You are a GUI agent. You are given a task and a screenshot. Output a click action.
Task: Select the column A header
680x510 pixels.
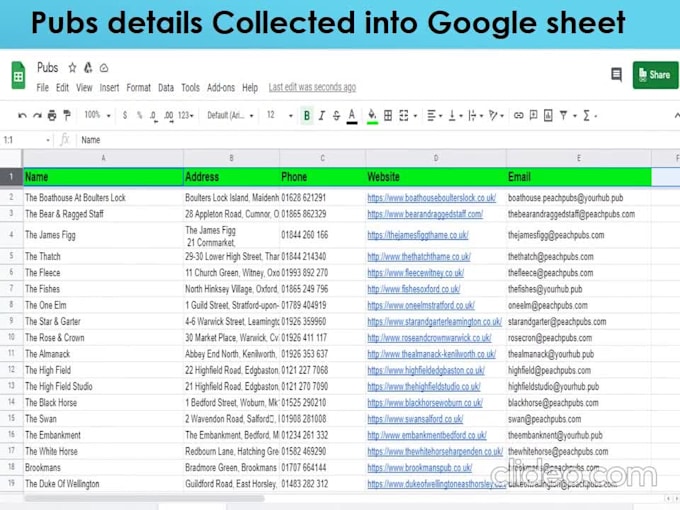coord(103,158)
